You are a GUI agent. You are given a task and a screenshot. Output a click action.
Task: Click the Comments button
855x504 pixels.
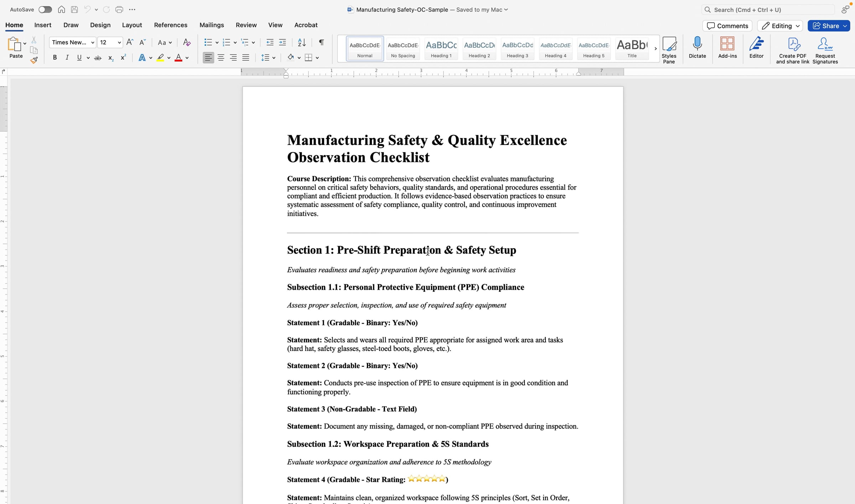point(727,26)
